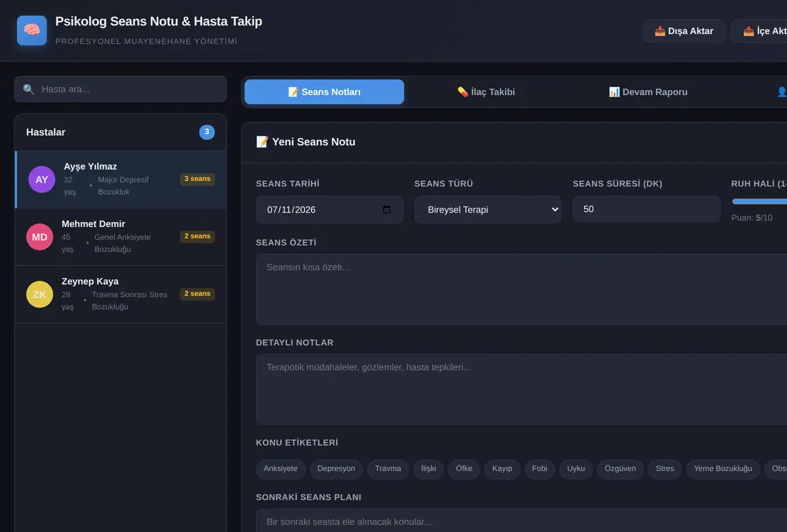The image size is (787, 532).
Task: Adjust the Ruh Hali slider
Action: 759,201
